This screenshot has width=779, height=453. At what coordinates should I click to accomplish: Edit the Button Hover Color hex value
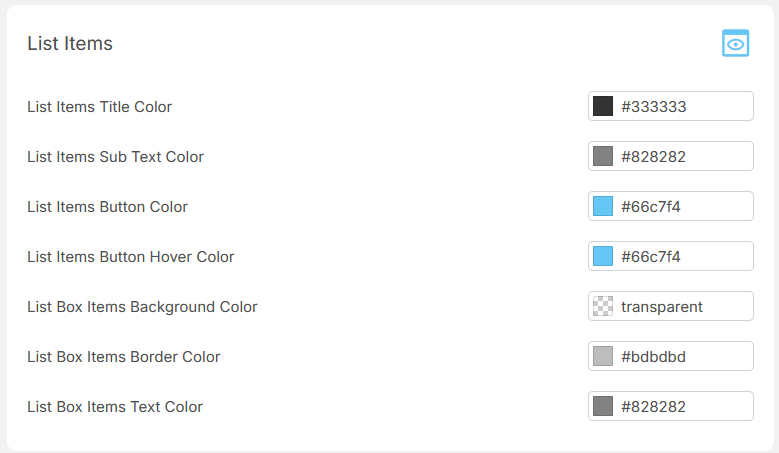pos(682,256)
